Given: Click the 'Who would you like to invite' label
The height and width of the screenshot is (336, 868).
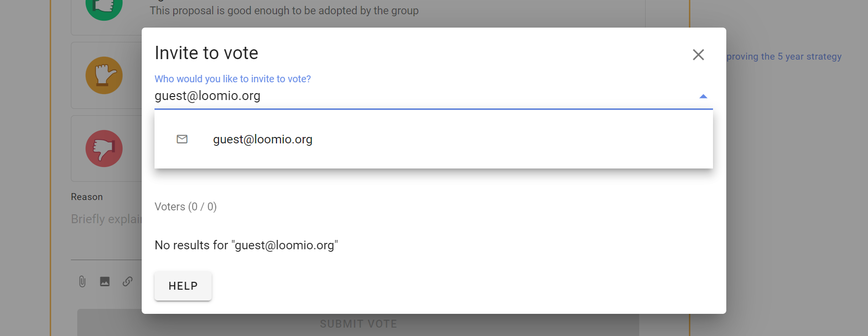Looking at the screenshot, I should 233,79.
